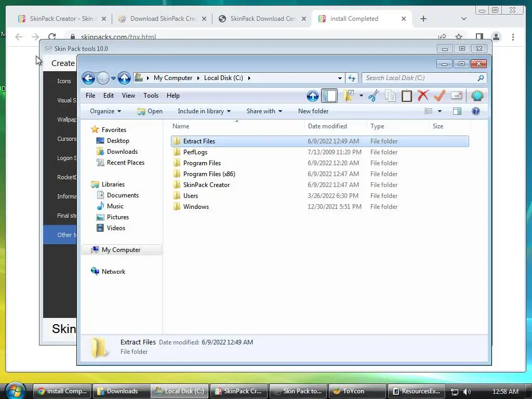
Task: Click the Cut scissors icon
Action: (374, 96)
